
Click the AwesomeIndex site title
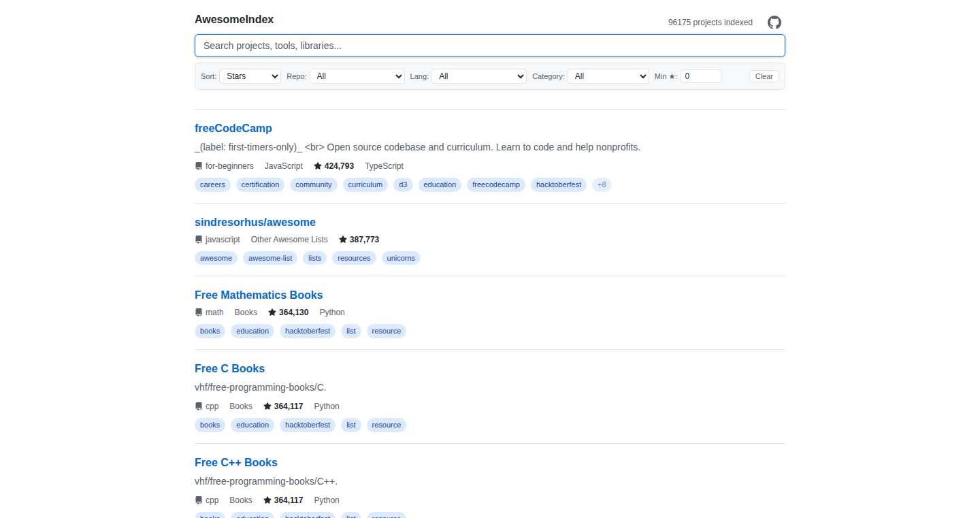234,19
